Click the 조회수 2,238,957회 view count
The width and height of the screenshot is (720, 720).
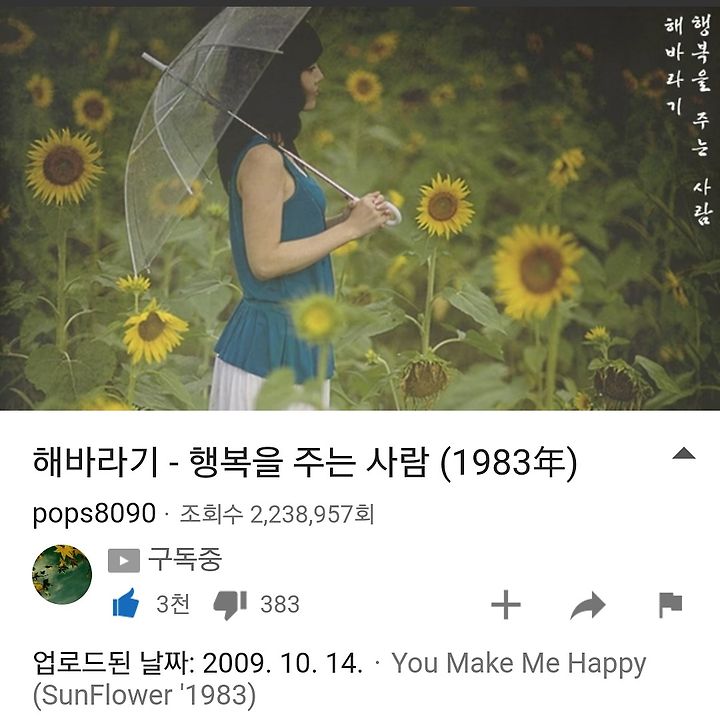click(x=276, y=514)
